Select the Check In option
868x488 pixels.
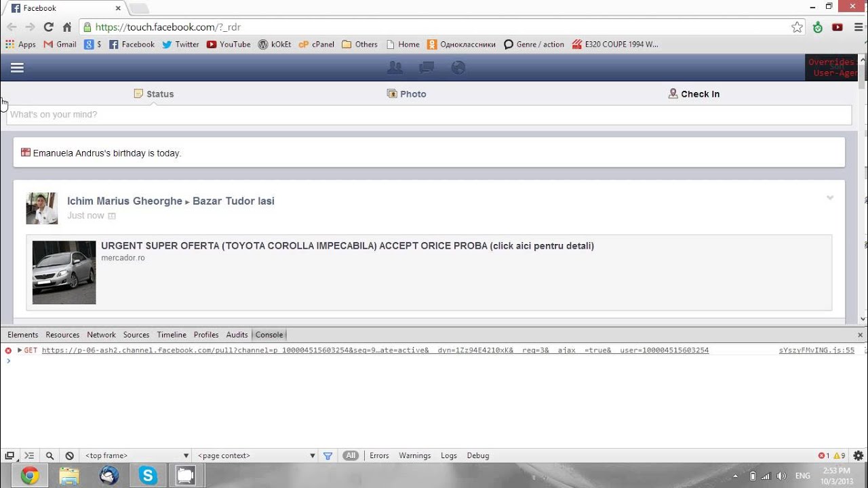694,94
